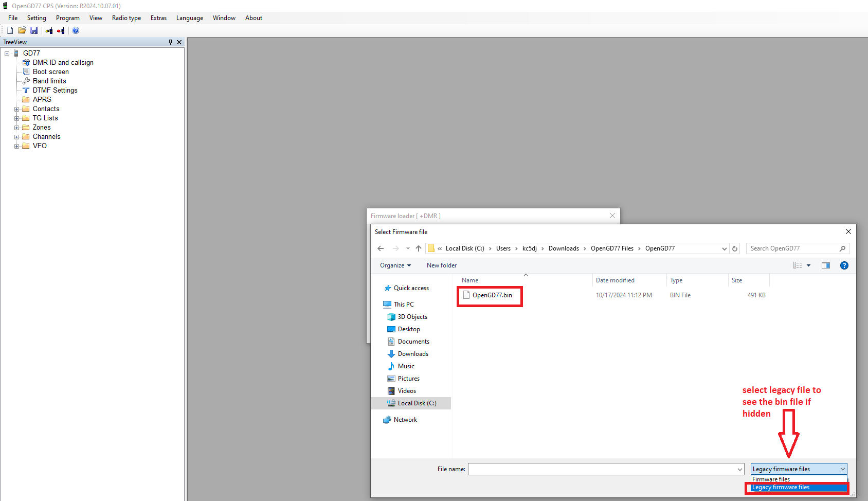Image resolution: width=868 pixels, height=501 pixels.
Task: Expand the VFO folder
Action: coord(17,146)
